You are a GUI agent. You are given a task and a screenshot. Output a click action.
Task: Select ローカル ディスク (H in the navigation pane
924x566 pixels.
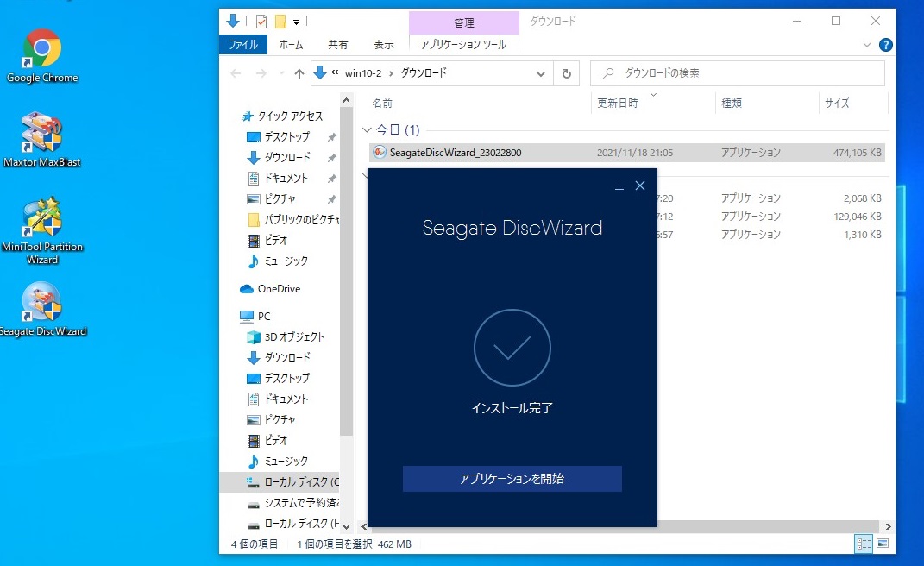click(x=293, y=523)
